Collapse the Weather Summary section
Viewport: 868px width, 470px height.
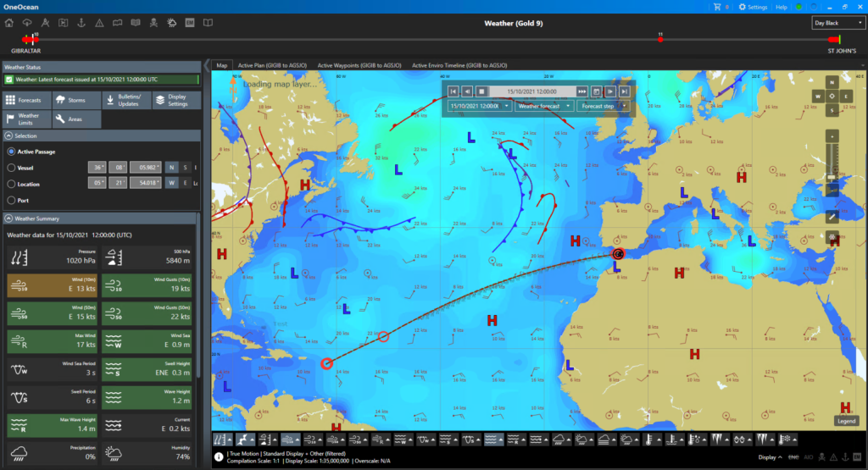tap(8, 218)
